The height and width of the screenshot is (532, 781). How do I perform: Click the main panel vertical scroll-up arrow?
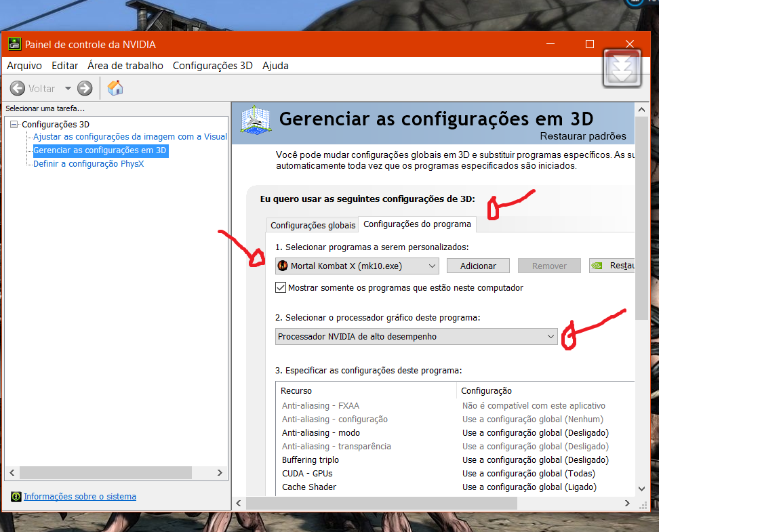[x=641, y=110]
